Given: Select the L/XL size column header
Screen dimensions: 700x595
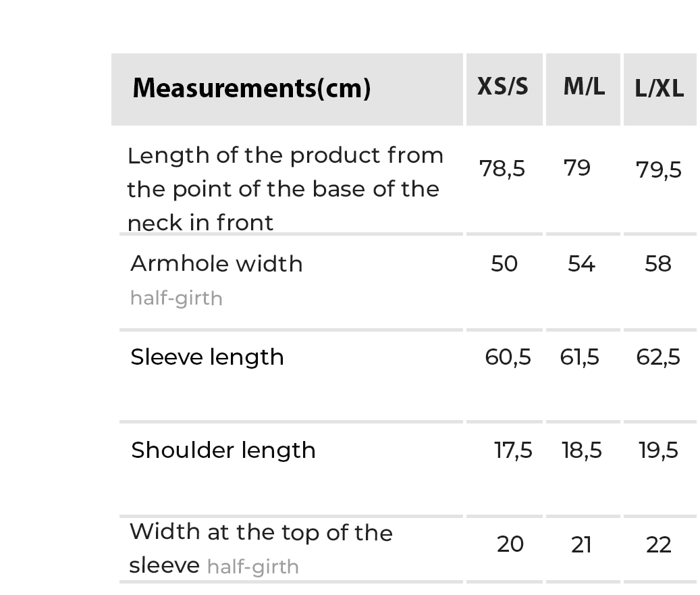Looking at the screenshot, I should [659, 88].
